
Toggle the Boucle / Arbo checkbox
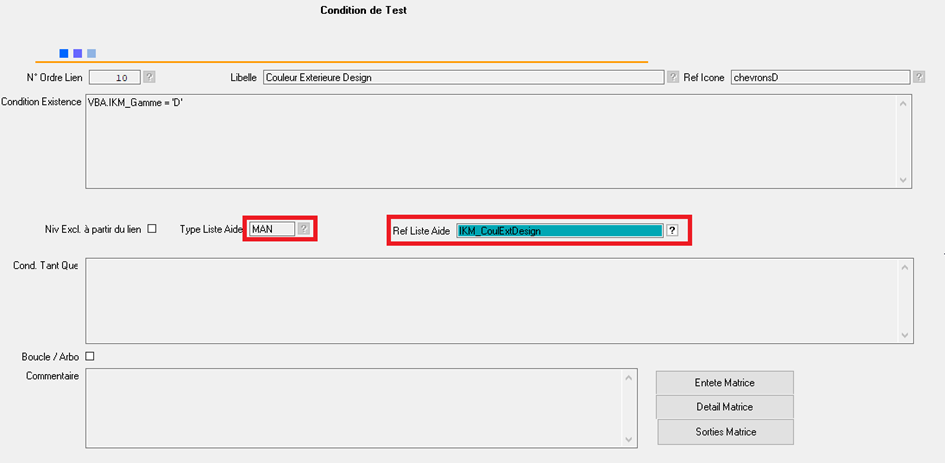click(x=90, y=356)
